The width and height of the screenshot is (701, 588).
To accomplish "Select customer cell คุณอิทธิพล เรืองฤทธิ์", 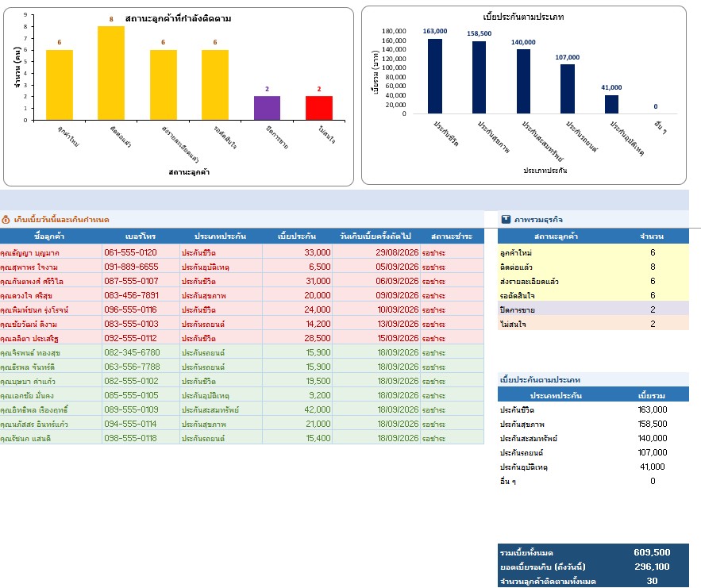I will click(x=51, y=409).
